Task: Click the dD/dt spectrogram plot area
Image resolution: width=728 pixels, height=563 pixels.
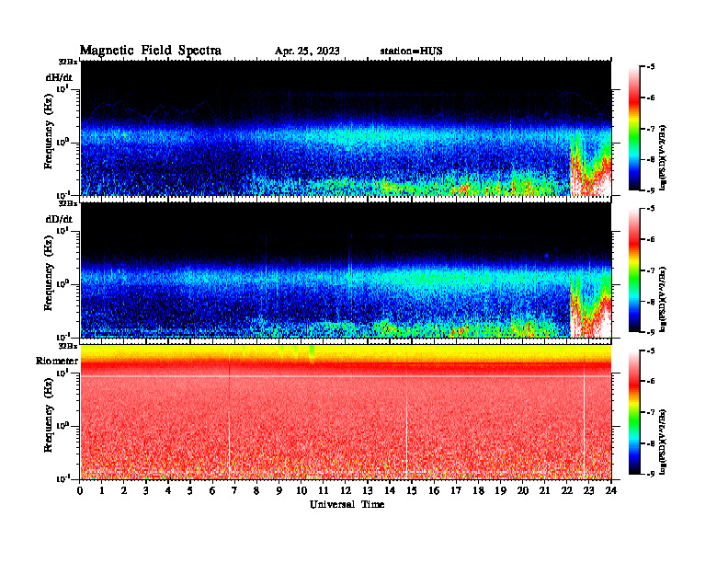Action: (x=346, y=270)
